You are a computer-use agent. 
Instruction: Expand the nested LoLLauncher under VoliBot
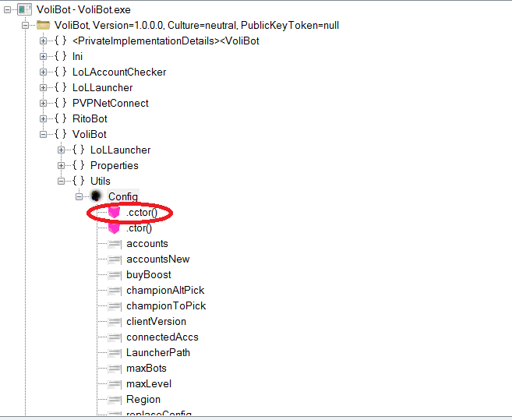pos(61,150)
